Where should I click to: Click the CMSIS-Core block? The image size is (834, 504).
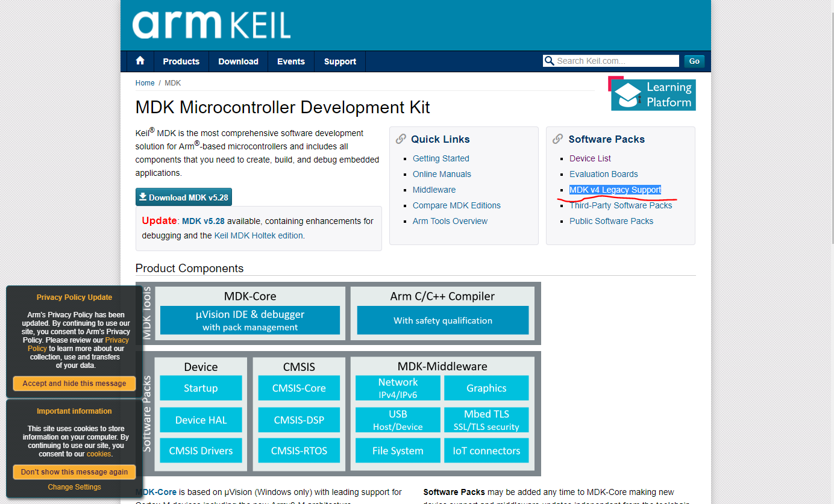click(x=299, y=388)
